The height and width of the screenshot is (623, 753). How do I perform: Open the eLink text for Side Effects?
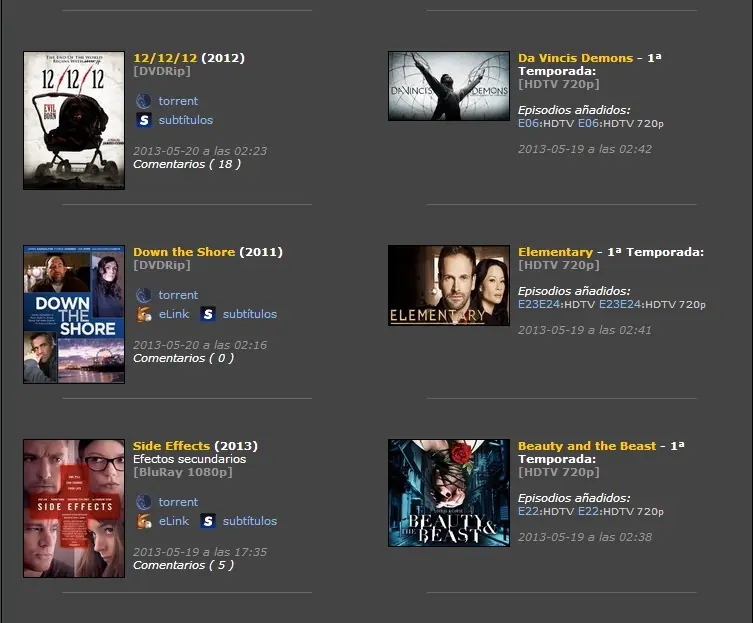tap(174, 521)
